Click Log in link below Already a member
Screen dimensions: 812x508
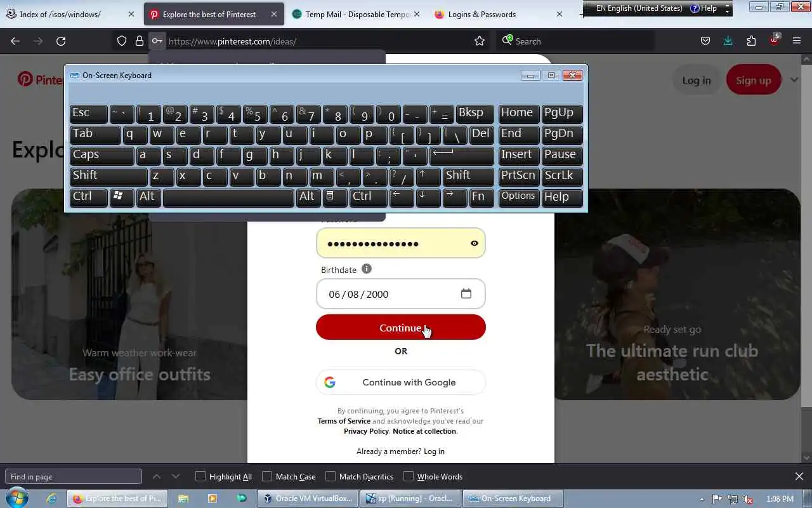(x=434, y=451)
